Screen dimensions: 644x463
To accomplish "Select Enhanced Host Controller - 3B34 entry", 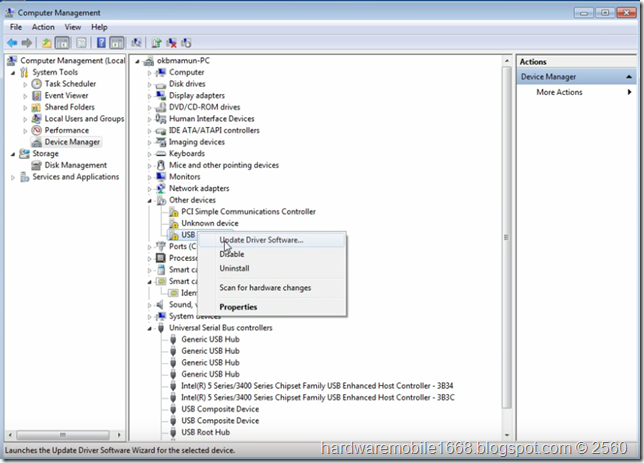I will coord(317,386).
